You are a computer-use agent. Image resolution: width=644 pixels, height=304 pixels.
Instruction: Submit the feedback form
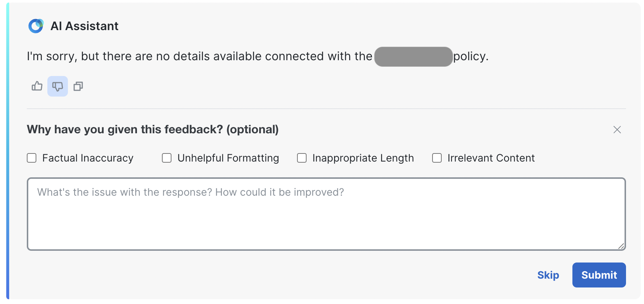click(599, 275)
